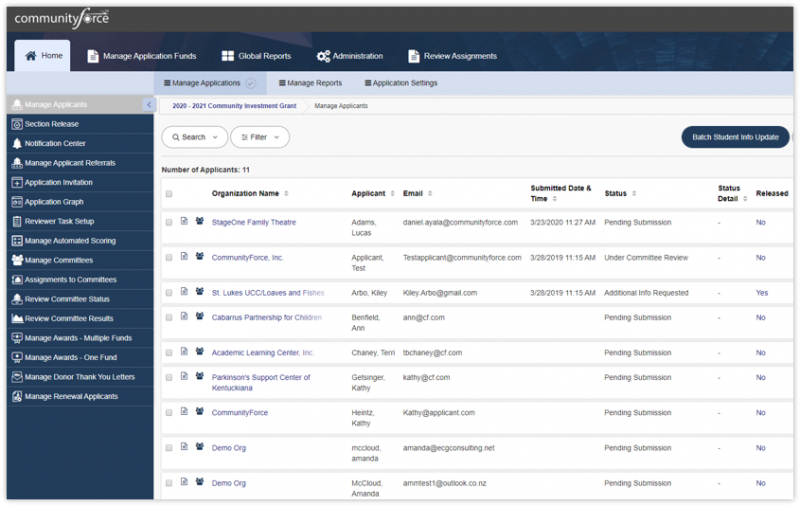The height and width of the screenshot is (506, 800).
Task: Click the Notification Center bell icon in sidebar
Action: click(16, 143)
